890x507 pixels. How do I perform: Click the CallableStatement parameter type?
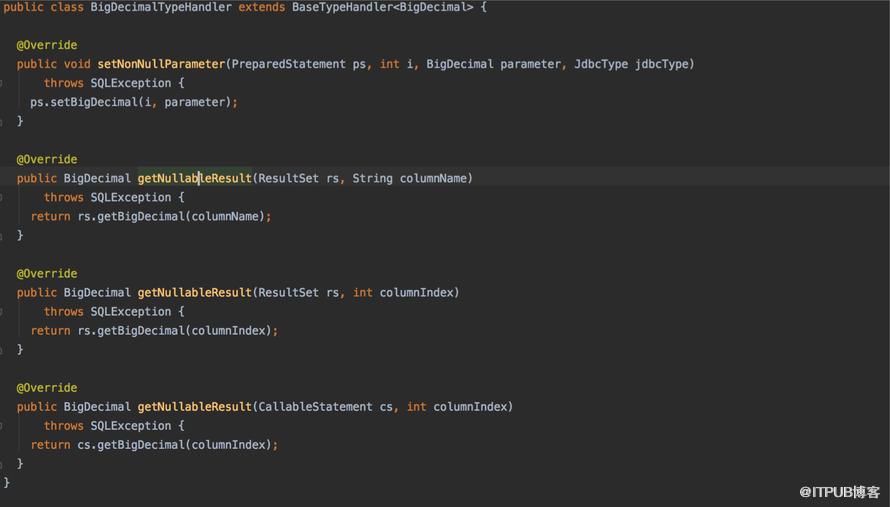(316, 407)
